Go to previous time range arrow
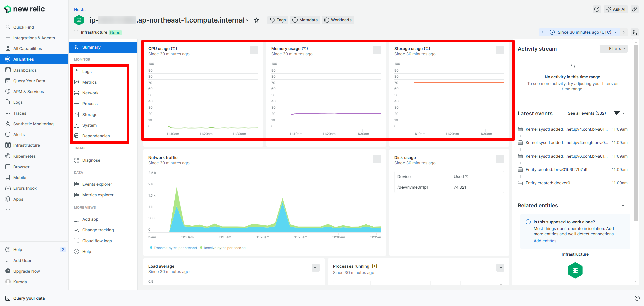Screen dimensions: 644x306 (542, 32)
